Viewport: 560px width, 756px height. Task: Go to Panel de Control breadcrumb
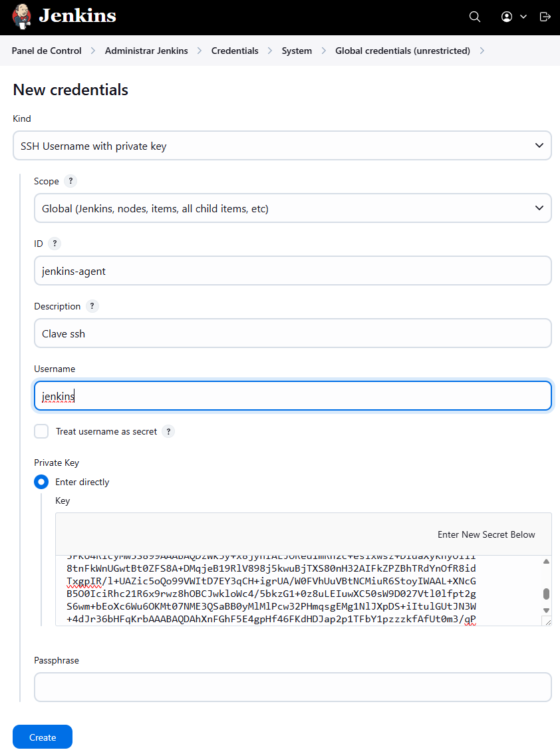pos(47,51)
